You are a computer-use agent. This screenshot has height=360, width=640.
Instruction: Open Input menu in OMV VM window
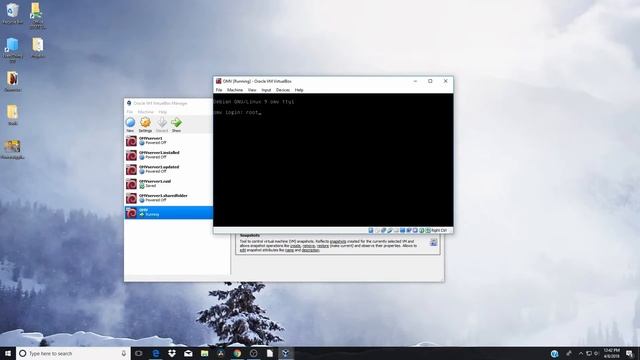266,90
